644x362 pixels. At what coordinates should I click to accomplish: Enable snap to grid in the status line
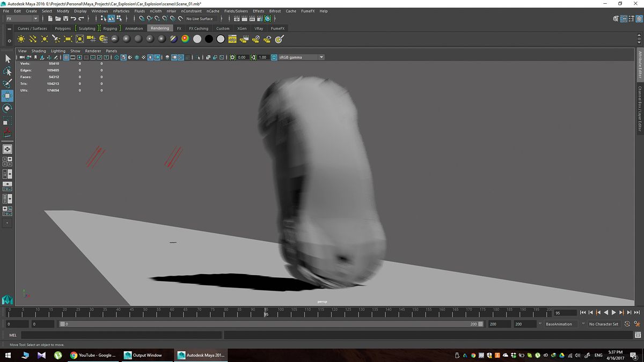[x=141, y=18]
